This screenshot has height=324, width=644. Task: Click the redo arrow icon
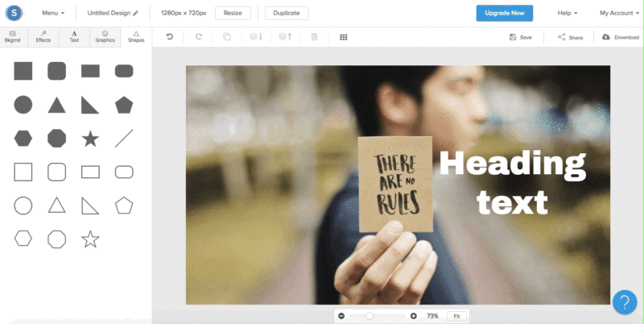(199, 37)
